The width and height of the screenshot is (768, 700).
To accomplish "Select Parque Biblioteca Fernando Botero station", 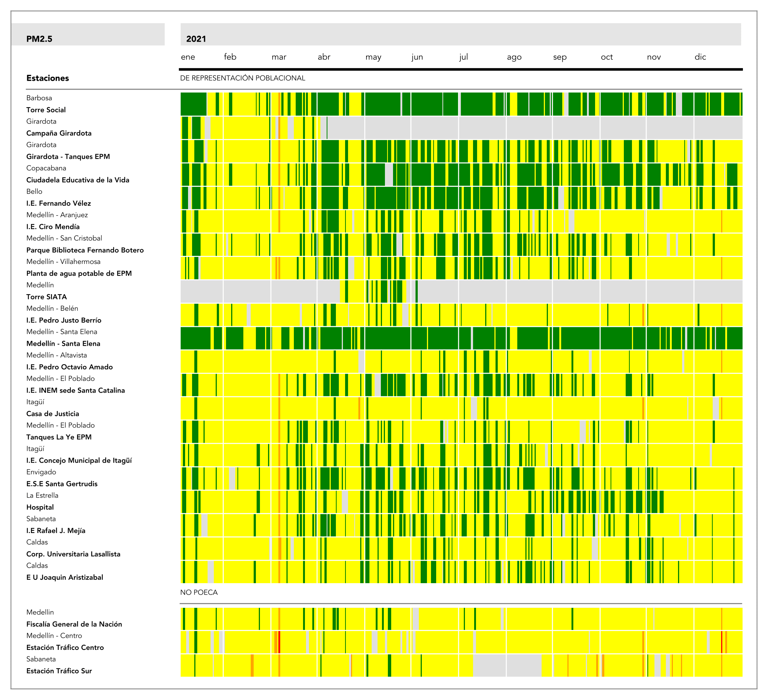I will (85, 250).
